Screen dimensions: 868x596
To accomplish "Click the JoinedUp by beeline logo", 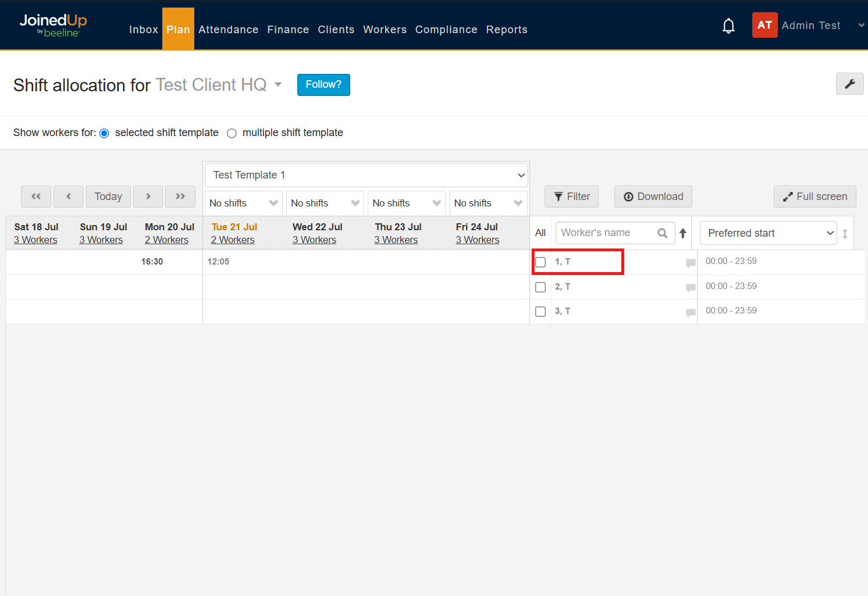I will pos(53,25).
